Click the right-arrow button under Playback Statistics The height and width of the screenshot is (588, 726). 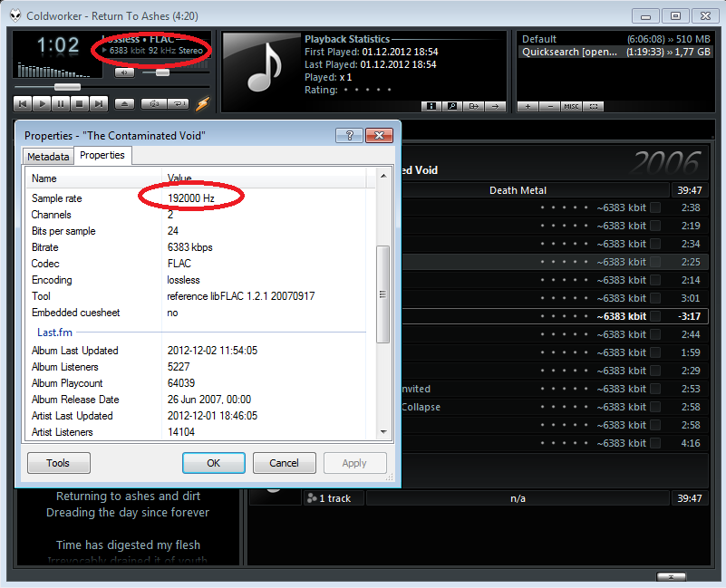[x=495, y=107]
